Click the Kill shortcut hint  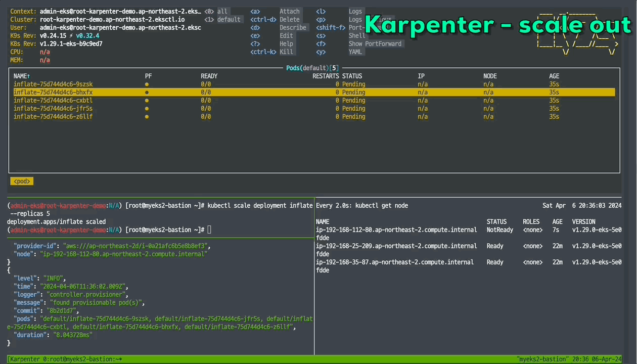tap(286, 52)
